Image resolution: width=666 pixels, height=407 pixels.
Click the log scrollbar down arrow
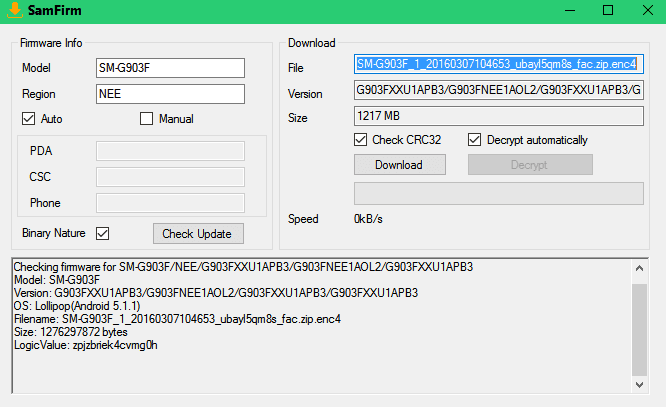coord(639,385)
